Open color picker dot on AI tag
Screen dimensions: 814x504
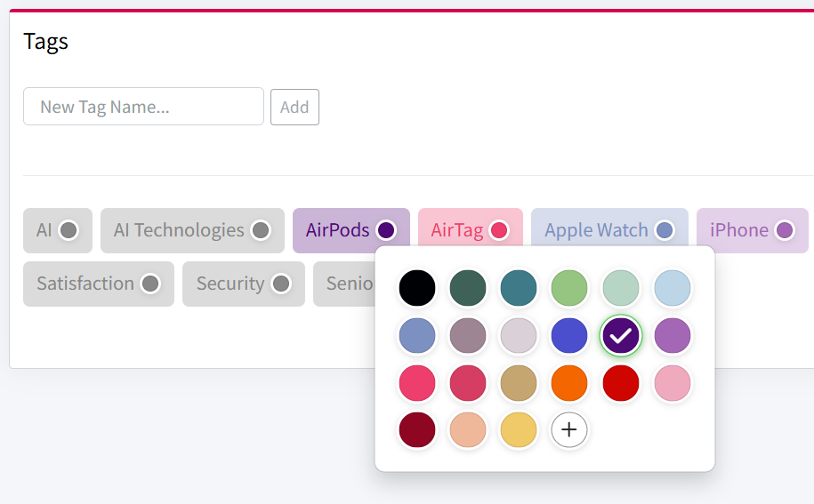(69, 230)
